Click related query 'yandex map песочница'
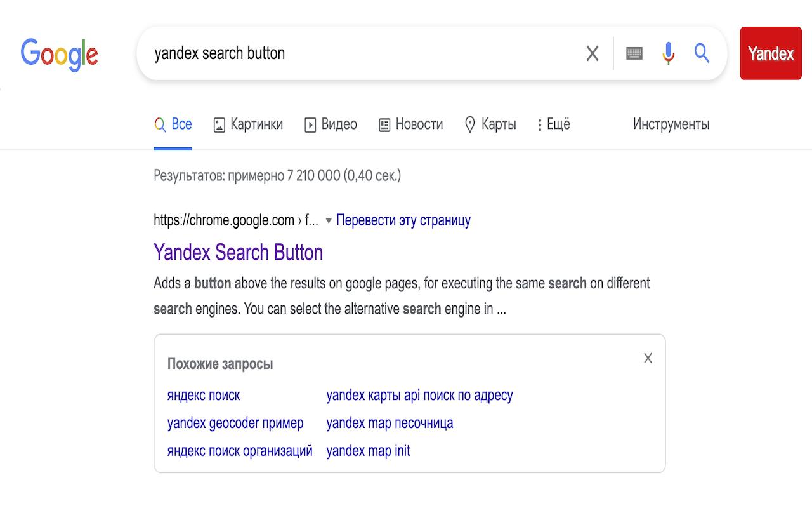812x508 pixels. coord(390,424)
